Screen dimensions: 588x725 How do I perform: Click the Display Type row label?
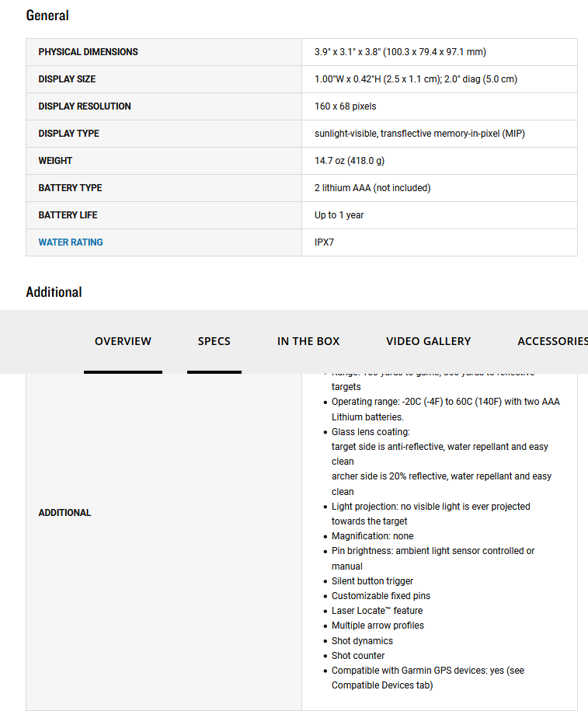pyautogui.click(x=68, y=134)
